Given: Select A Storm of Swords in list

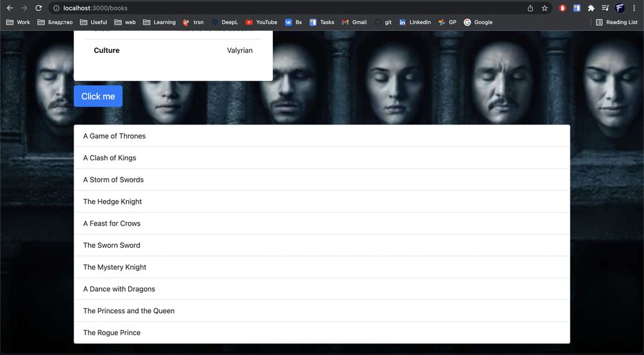Looking at the screenshot, I should click(x=322, y=180).
